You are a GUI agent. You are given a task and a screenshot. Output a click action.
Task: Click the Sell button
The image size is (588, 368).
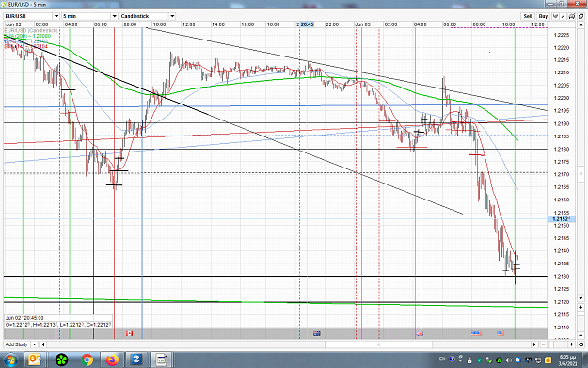coord(528,16)
